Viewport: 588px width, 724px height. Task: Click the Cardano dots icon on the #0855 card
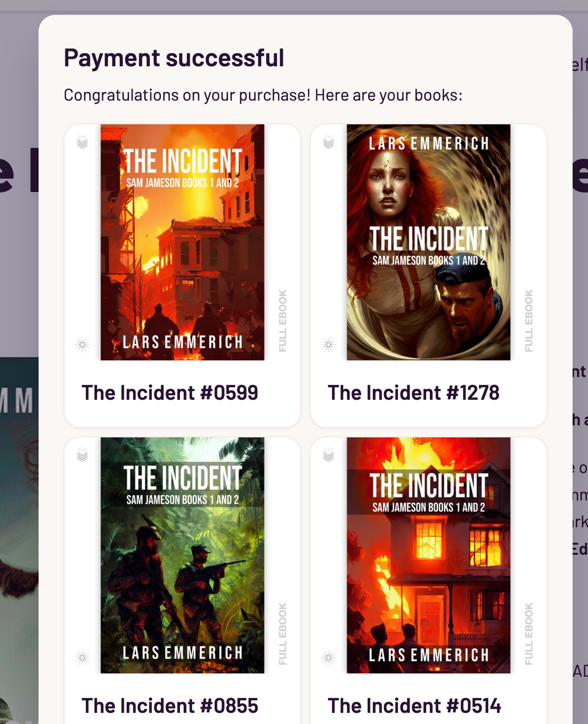pos(82,657)
